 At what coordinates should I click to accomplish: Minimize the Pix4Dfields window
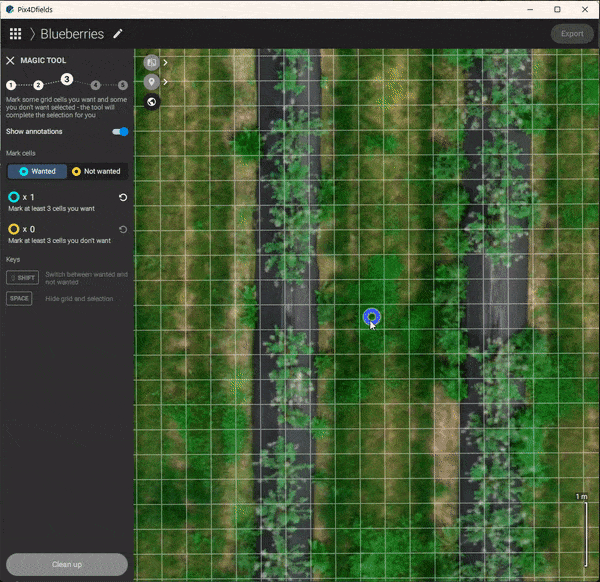530,9
